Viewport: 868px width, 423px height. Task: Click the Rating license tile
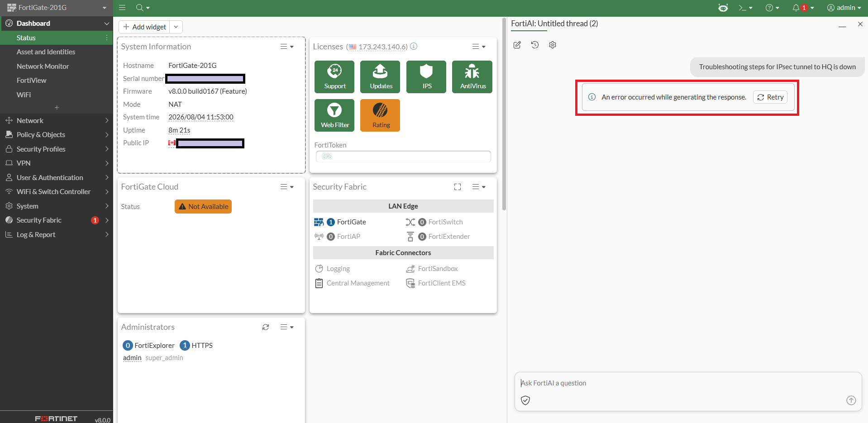[x=381, y=115]
